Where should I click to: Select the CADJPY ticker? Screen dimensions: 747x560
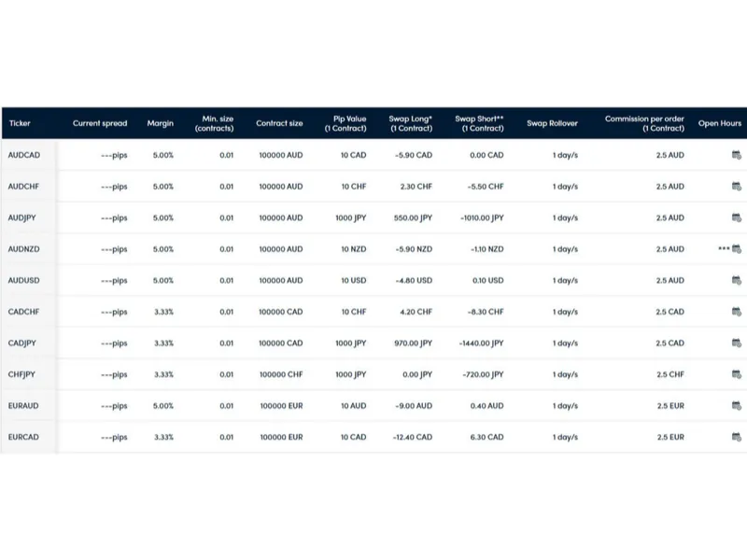click(x=21, y=343)
